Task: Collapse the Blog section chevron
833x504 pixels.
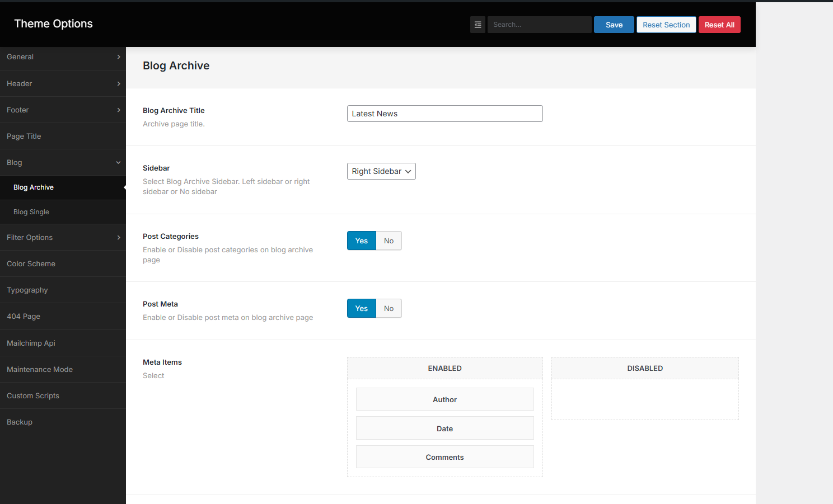Action: pyautogui.click(x=119, y=163)
